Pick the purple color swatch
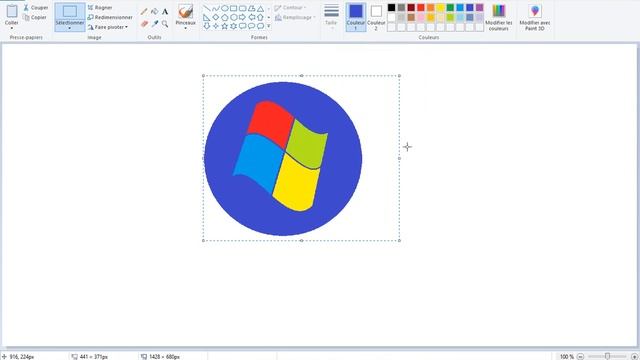Viewport: 640px width, 360px height. [x=480, y=8]
